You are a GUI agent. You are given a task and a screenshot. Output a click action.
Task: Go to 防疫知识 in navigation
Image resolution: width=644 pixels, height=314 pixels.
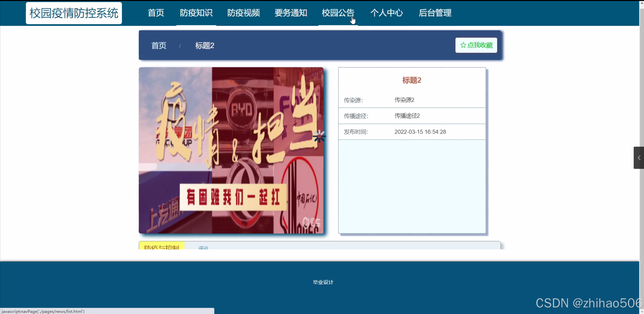(196, 13)
